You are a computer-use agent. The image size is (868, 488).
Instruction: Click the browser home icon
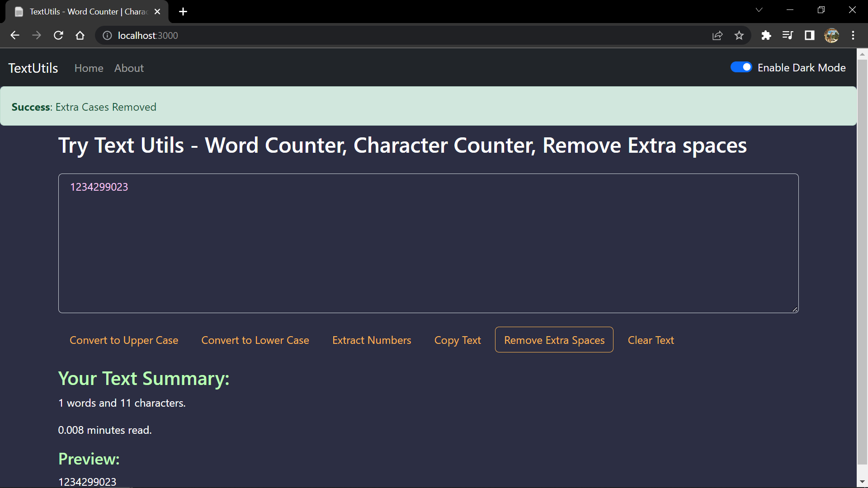(80, 35)
